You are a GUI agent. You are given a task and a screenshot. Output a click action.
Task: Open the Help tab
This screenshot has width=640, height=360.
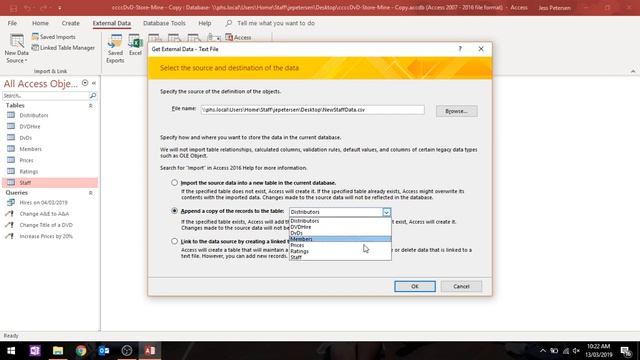tap(204, 23)
